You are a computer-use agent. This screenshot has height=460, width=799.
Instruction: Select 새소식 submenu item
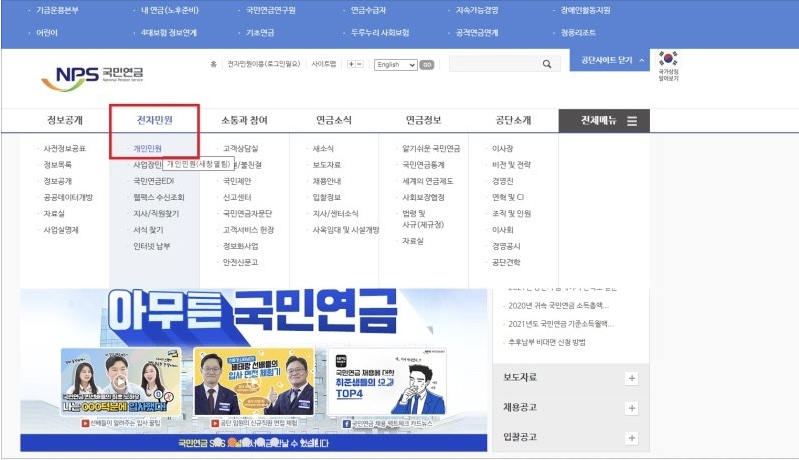323,149
